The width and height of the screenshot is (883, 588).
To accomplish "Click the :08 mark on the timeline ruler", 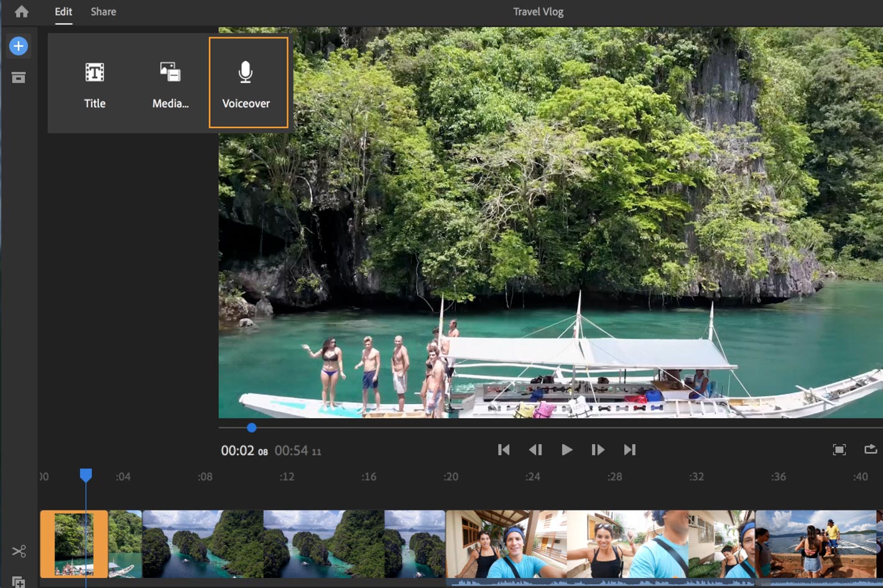I will point(205,477).
